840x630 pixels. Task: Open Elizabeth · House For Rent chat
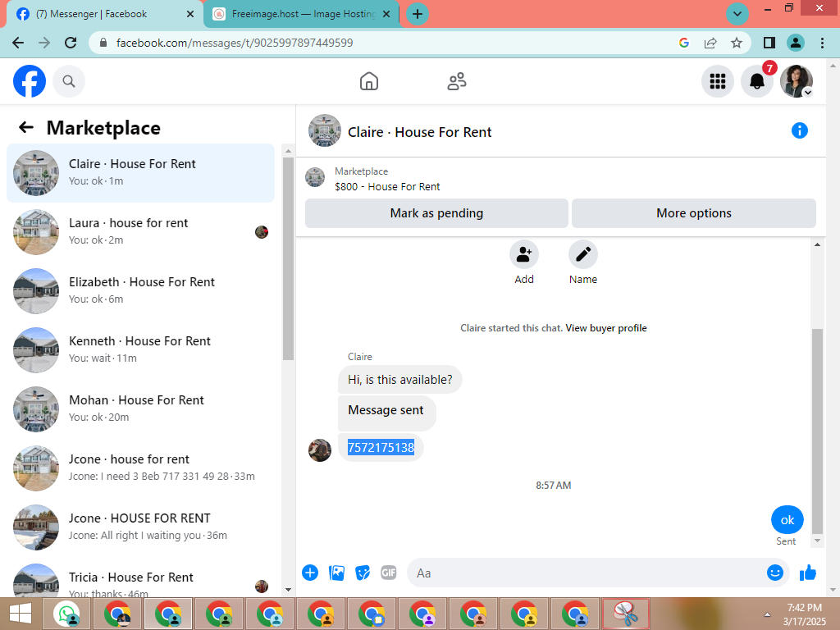point(140,291)
